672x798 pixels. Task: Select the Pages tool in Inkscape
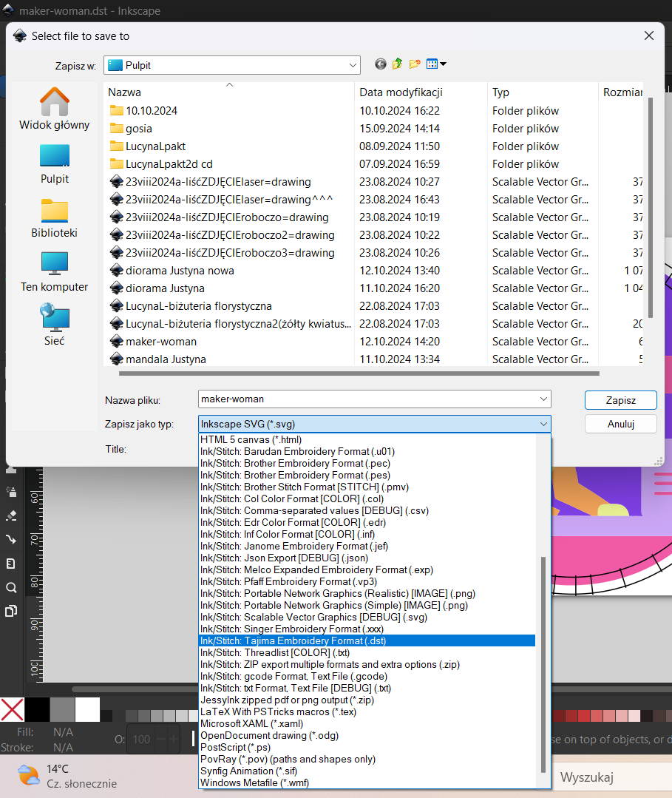[10, 611]
